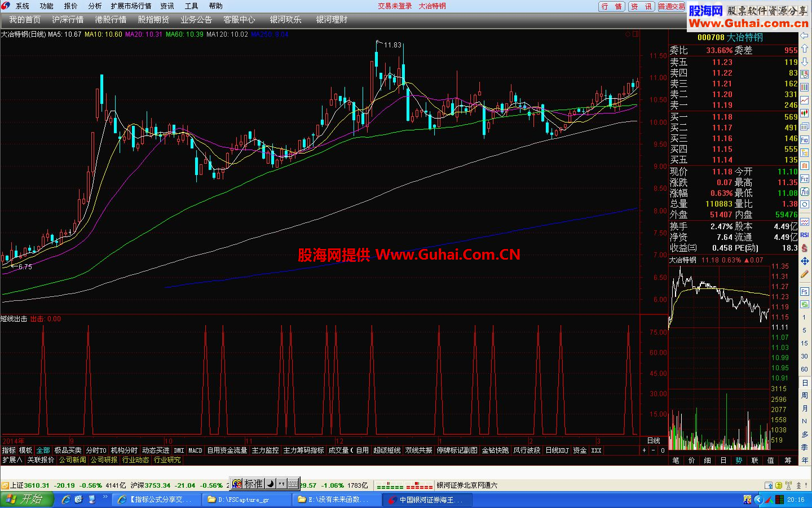The height and width of the screenshot is (508, 812).
Task: Click the minus zoom button below the chart
Action: (654, 450)
